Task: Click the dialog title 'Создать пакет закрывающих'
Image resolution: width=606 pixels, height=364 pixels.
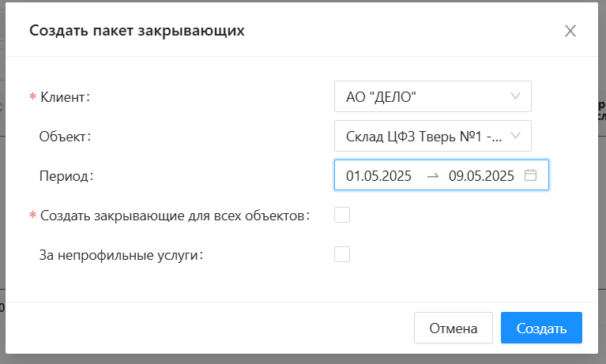Action: (x=137, y=32)
